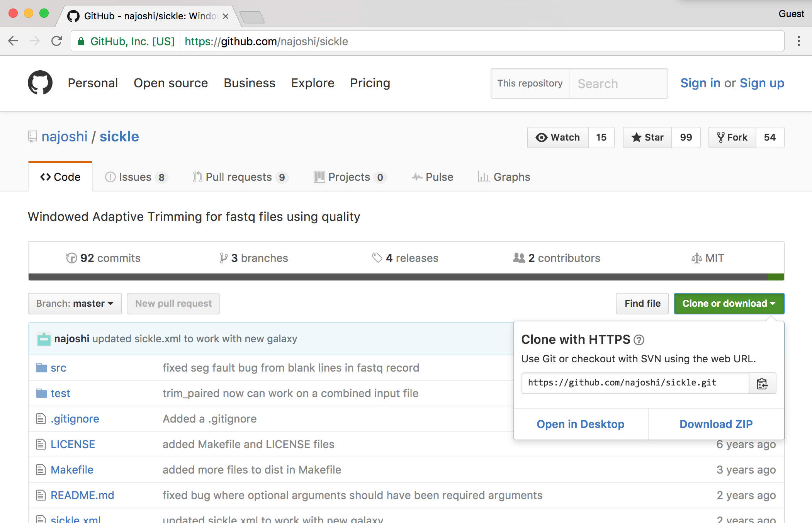Click the browser forward arrow
Image resolution: width=812 pixels, height=523 pixels.
point(35,41)
